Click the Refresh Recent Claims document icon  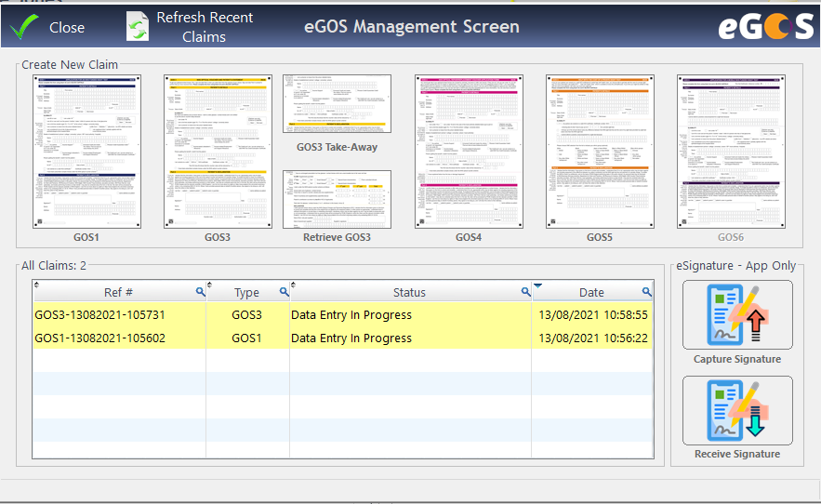pos(138,26)
